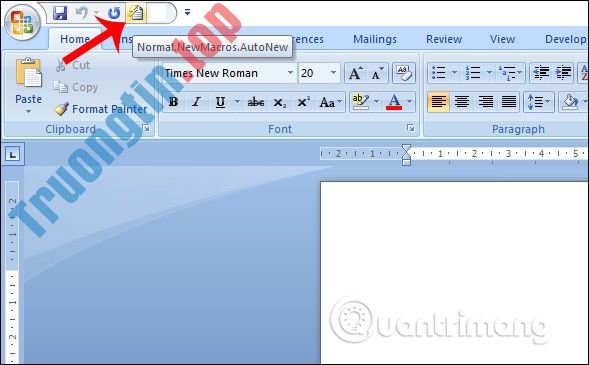The image size is (589, 365).
Task: Click the Cut button
Action: pyautogui.click(x=73, y=65)
